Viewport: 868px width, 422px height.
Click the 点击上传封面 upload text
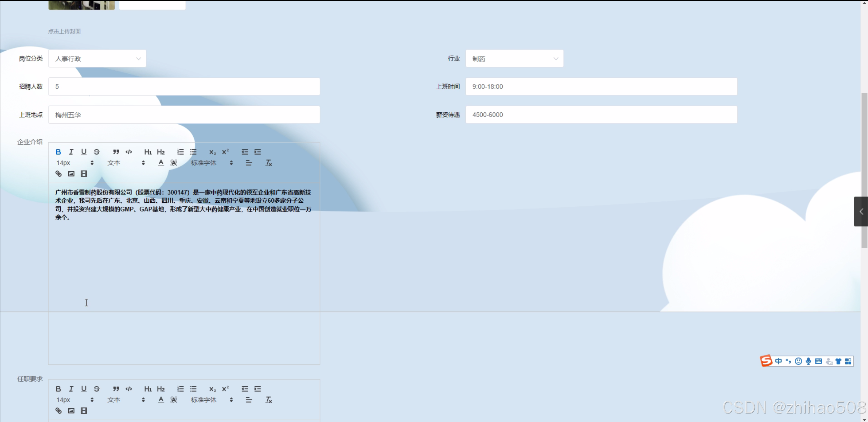[64, 31]
